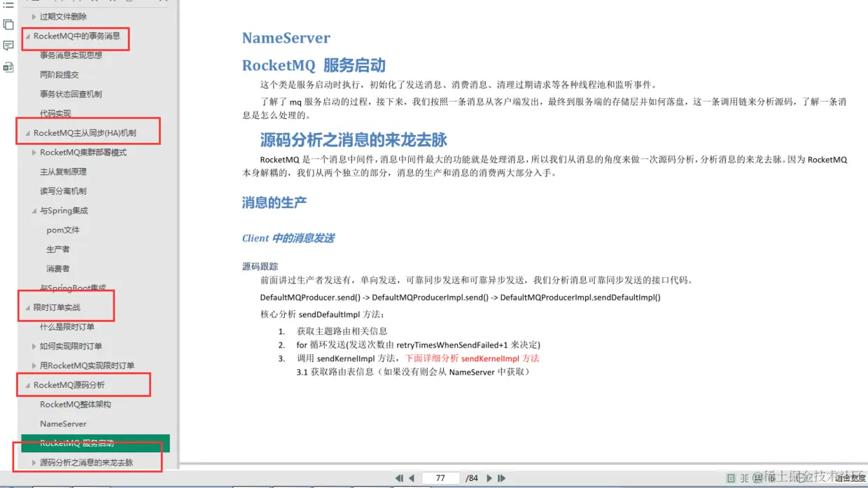Jump to the first page
868x488 pixels.
click(x=399, y=478)
